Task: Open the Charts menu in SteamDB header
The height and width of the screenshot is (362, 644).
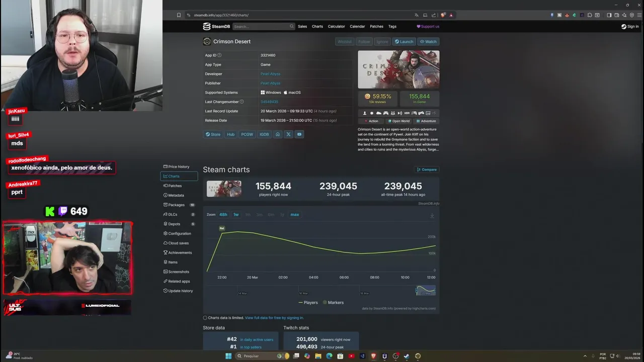Action: point(317,27)
